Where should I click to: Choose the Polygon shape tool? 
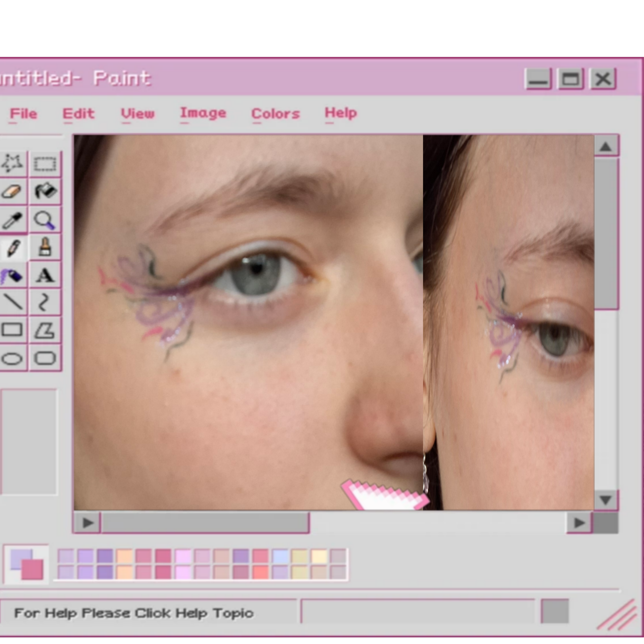point(45,330)
